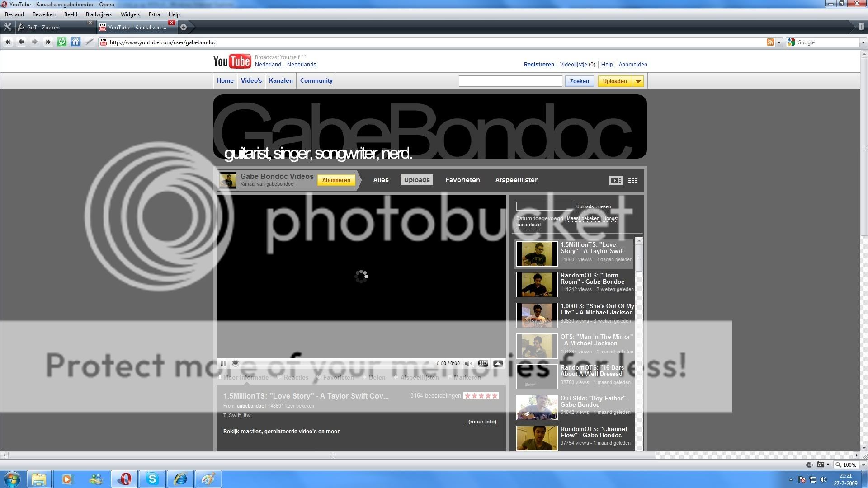The height and width of the screenshot is (488, 868).
Task: Open Internet Explorer from the taskbar
Action: pos(180,479)
